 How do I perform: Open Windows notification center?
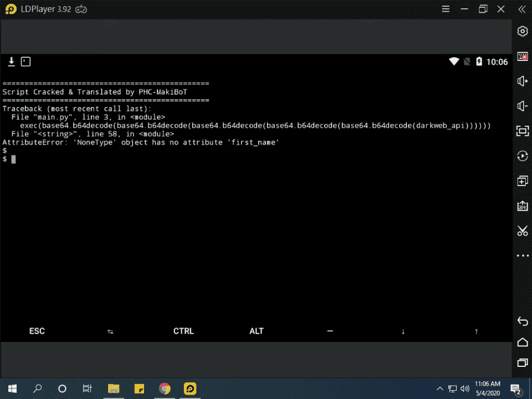click(516, 389)
